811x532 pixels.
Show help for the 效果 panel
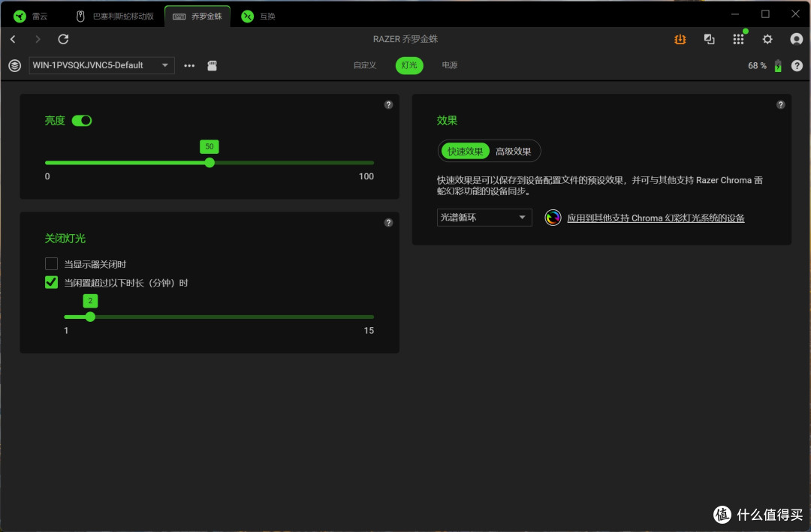780,105
